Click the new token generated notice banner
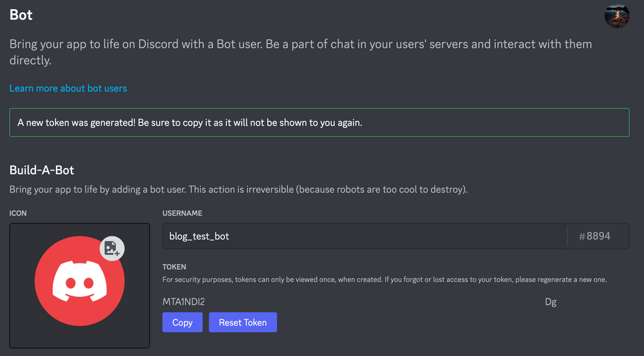 [x=319, y=122]
